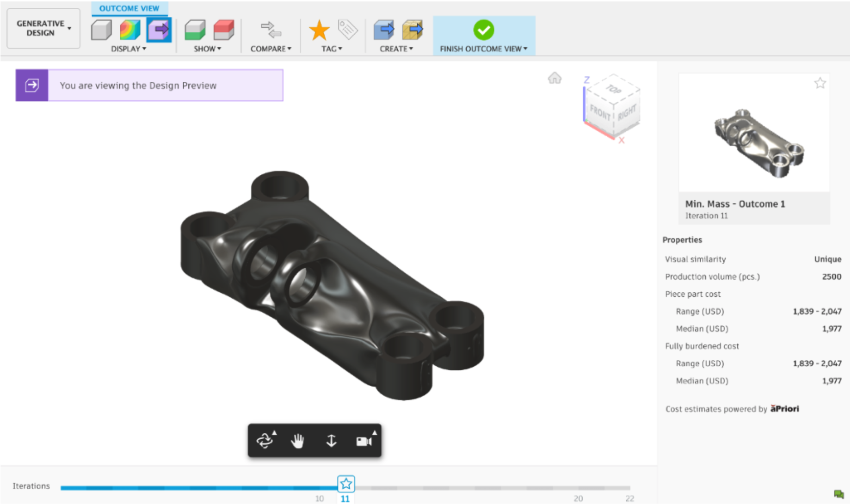851x504 pixels.
Task: Create design from outcome blue icon
Action: (x=383, y=30)
